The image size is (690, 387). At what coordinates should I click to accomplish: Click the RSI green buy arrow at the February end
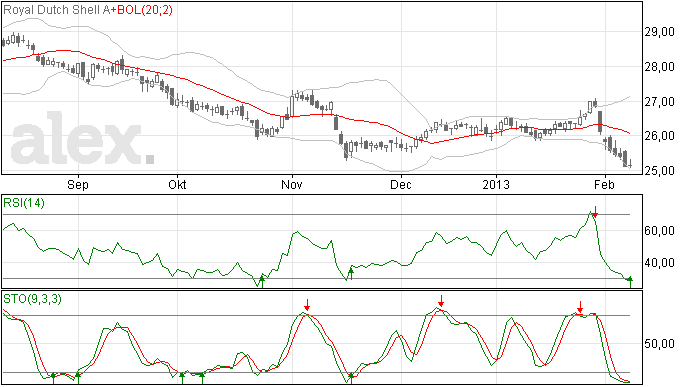pos(630,282)
